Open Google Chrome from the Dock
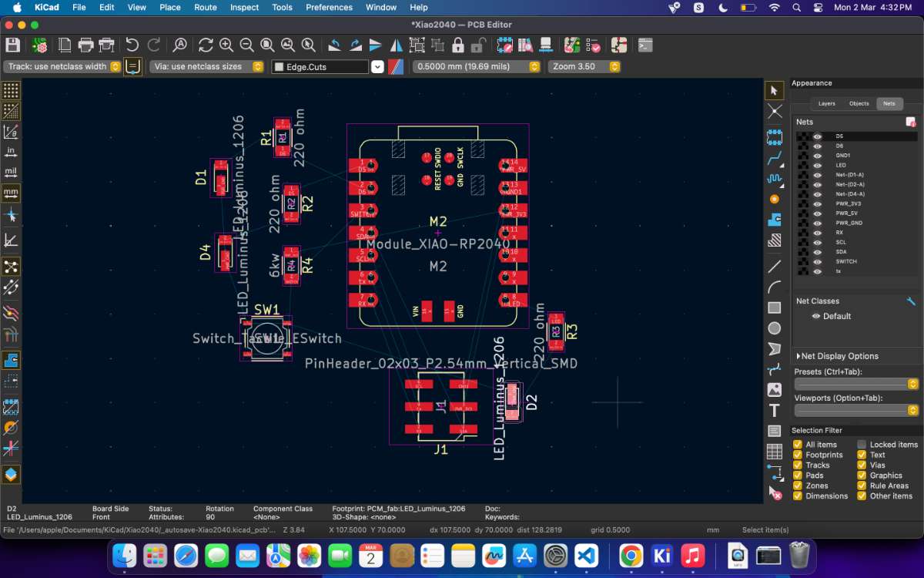The image size is (924, 578). point(631,555)
